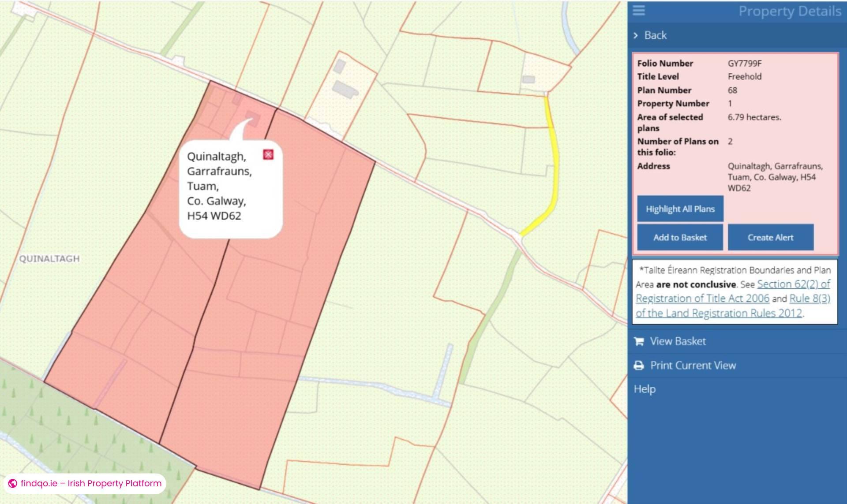Click the findqo.ie globe icon
Image resolution: width=847 pixels, height=504 pixels.
(x=13, y=483)
